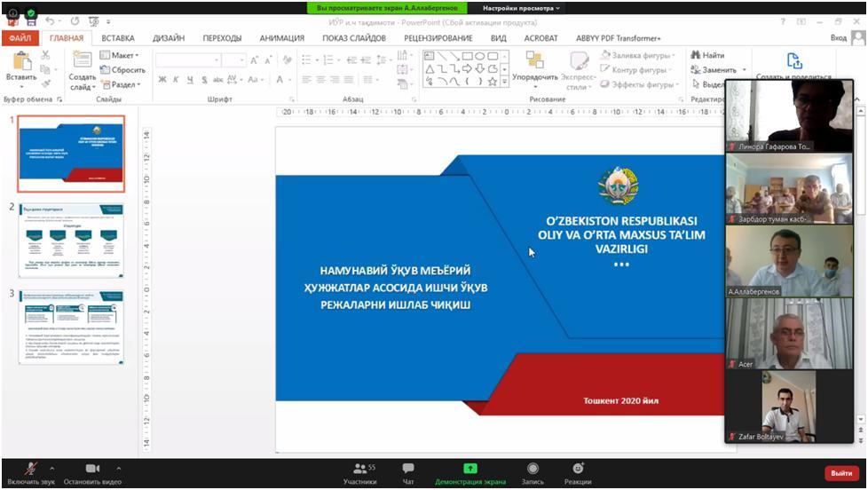This screenshot has height=490, width=868.
Task: Open the Реакции reactions icon
Action: pos(578,468)
